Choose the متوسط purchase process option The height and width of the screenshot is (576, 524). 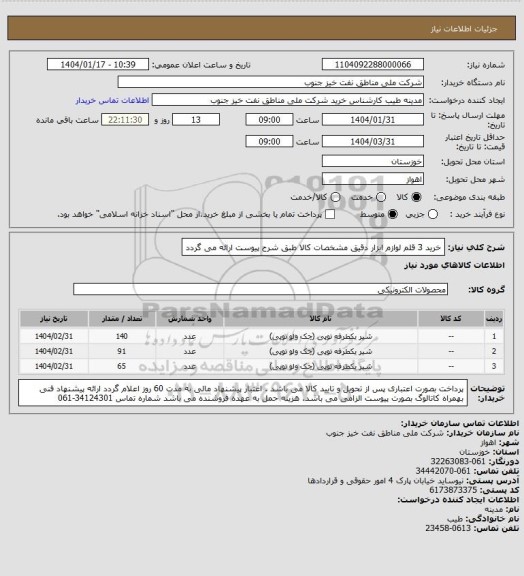click(x=393, y=214)
